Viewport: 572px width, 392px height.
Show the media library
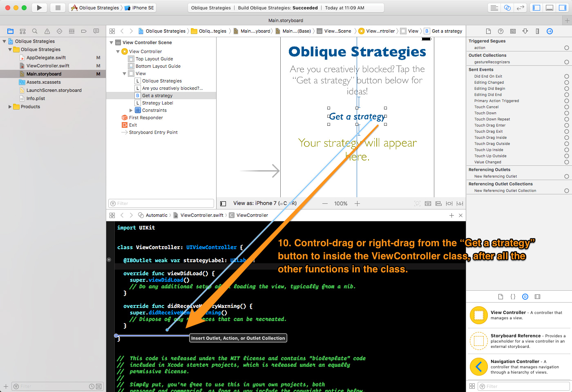tap(537, 297)
